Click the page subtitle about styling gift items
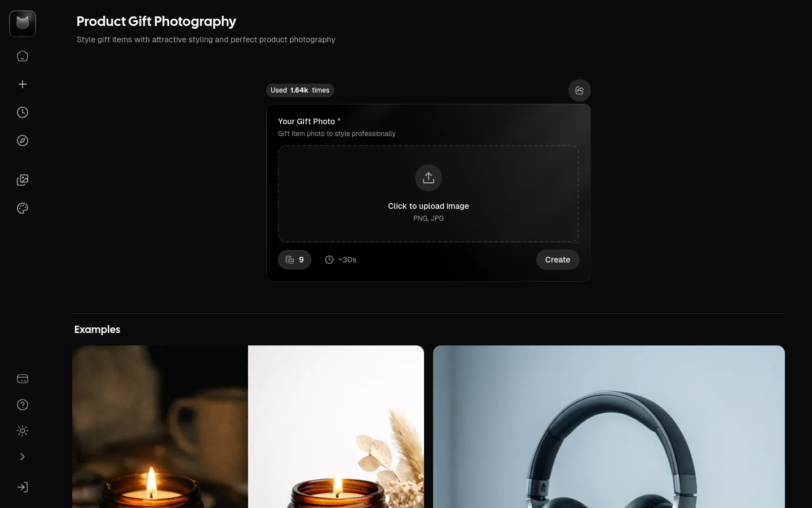812x508 pixels. click(x=206, y=40)
